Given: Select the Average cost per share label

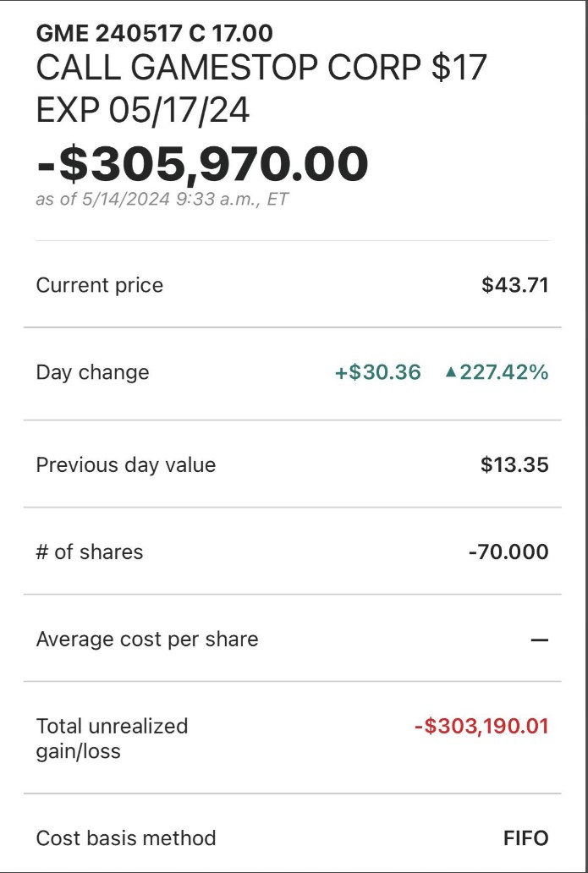Looking at the screenshot, I should (x=147, y=639).
